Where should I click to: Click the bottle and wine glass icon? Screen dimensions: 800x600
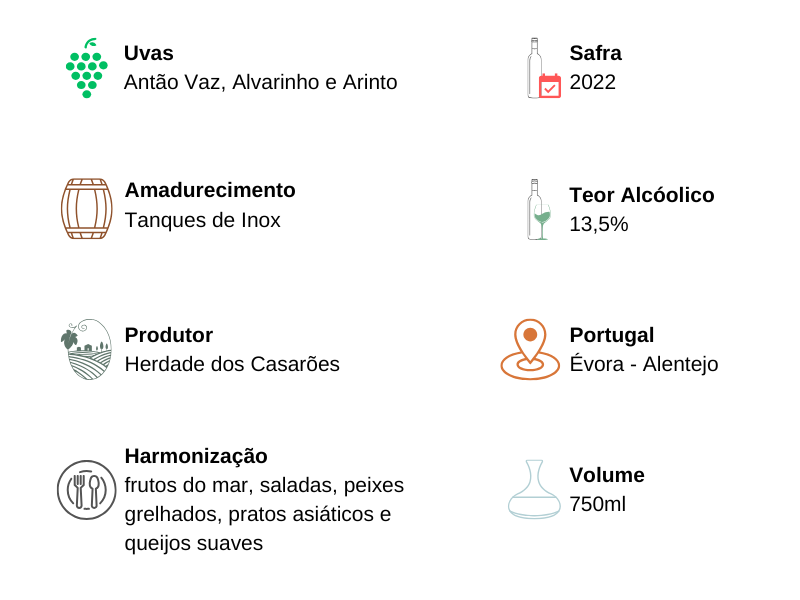pyautogui.click(x=539, y=209)
